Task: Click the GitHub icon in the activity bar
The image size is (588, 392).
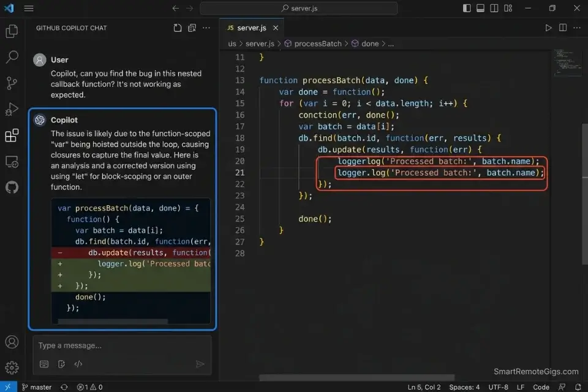Action: point(12,187)
